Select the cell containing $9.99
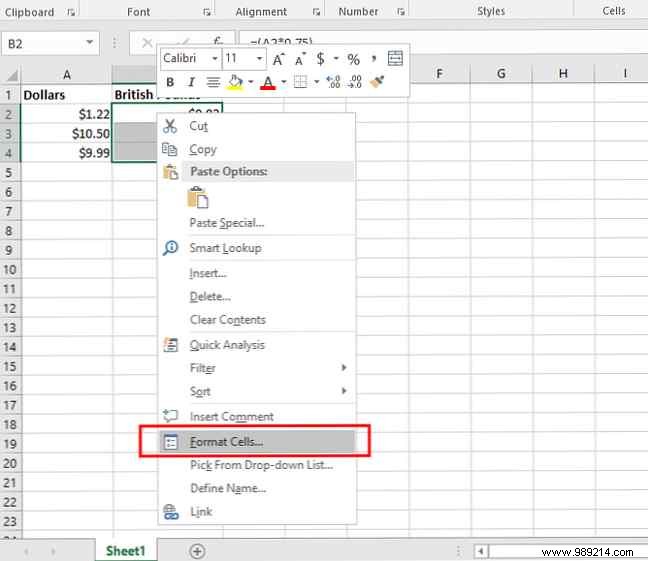 66,153
